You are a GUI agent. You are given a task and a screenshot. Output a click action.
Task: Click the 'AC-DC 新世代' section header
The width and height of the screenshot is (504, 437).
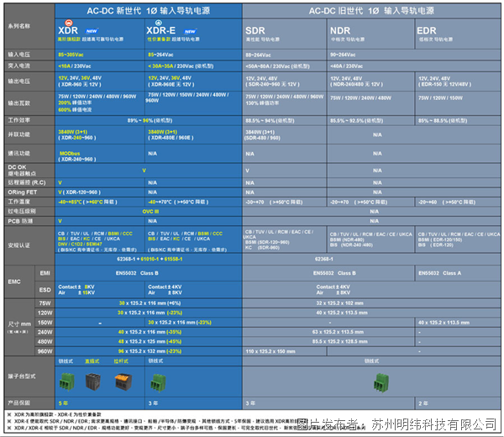click(148, 11)
